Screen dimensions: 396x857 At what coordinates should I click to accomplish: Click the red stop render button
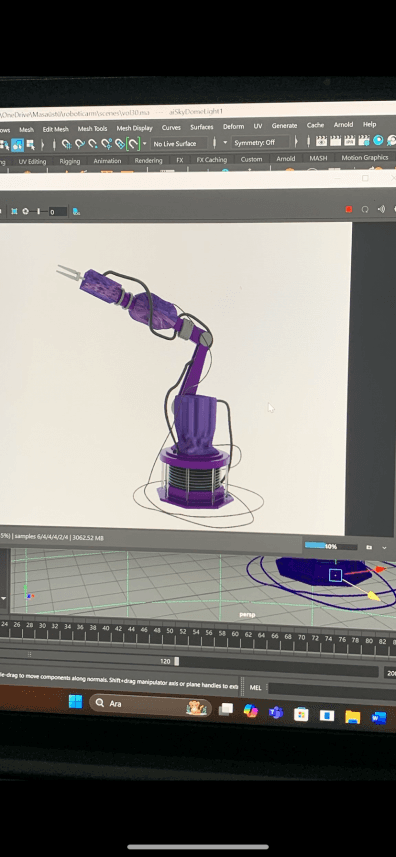(x=348, y=209)
